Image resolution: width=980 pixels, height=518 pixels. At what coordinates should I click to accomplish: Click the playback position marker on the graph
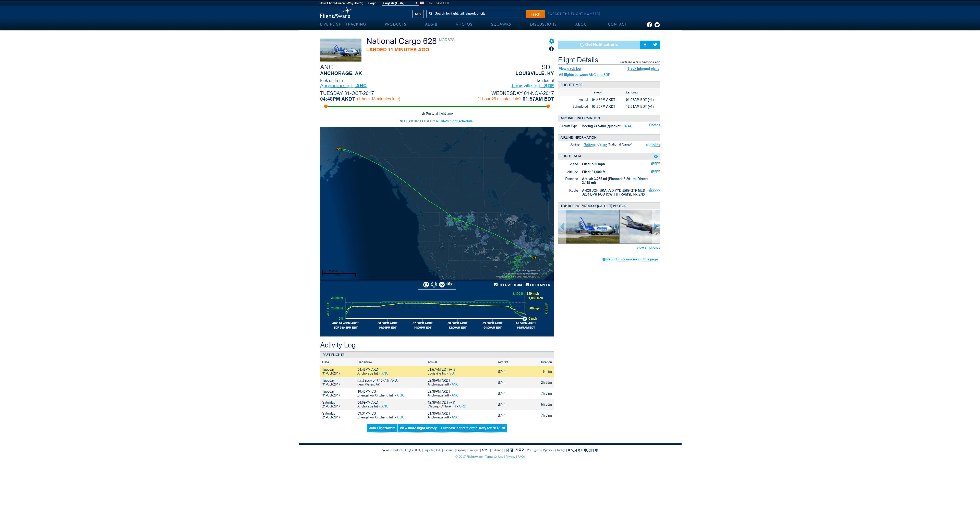click(x=525, y=319)
